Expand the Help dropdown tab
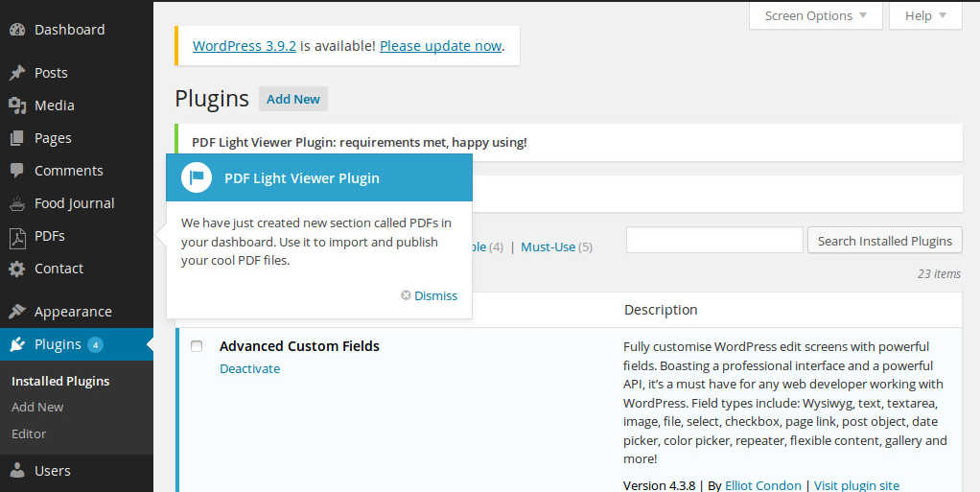980x492 pixels. 925,15
